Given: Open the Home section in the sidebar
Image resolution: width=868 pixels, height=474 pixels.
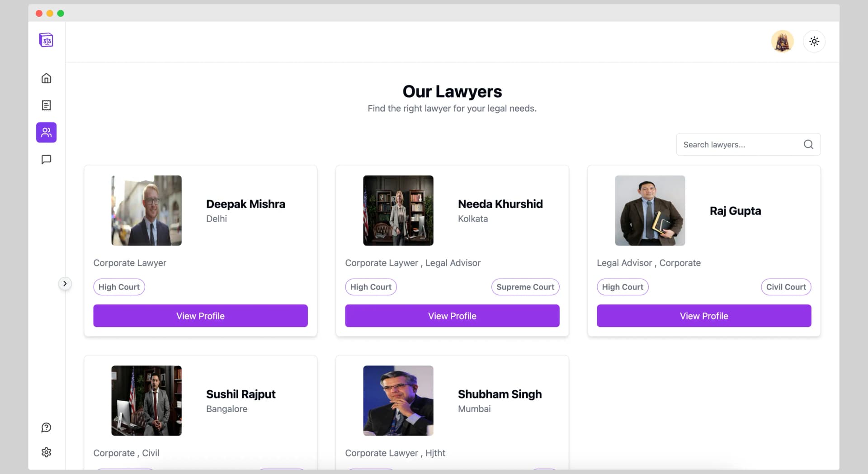Looking at the screenshot, I should click(x=46, y=78).
